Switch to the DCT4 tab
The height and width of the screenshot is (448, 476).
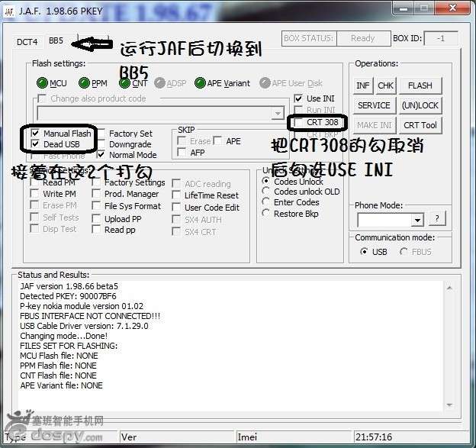tap(27, 42)
